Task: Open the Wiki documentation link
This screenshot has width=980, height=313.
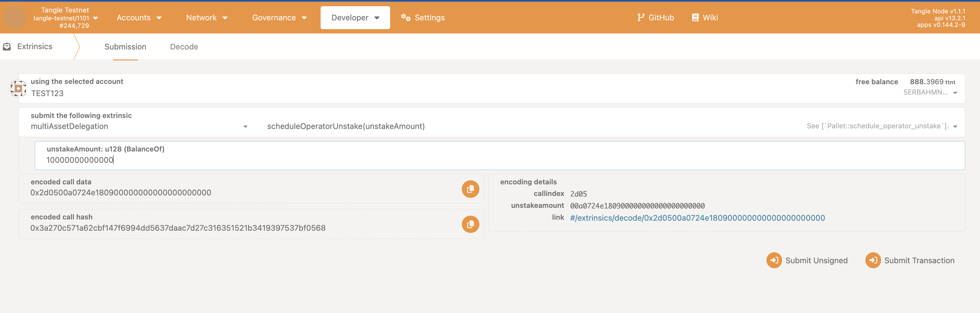Action: [704, 18]
